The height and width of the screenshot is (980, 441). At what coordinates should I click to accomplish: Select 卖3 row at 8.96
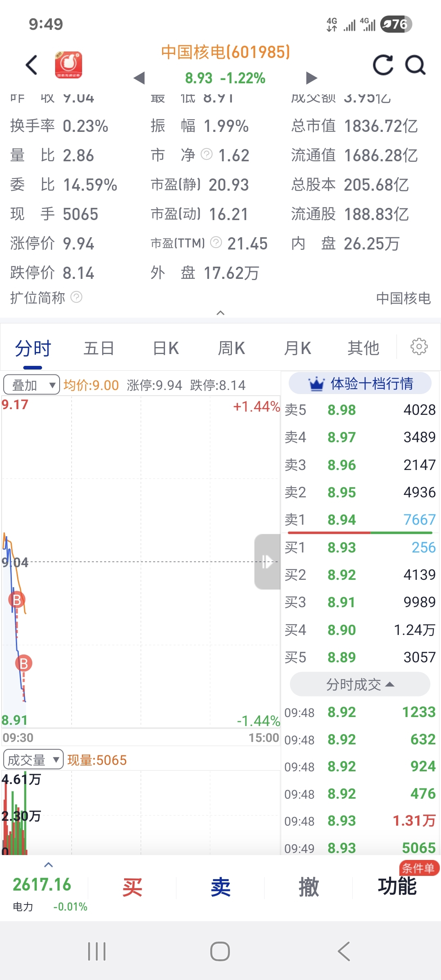point(360,465)
